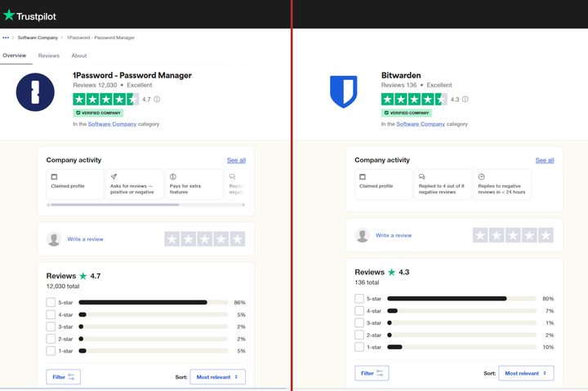Check 1-star filter for 1Password
The width and height of the screenshot is (588, 391).
(x=51, y=351)
